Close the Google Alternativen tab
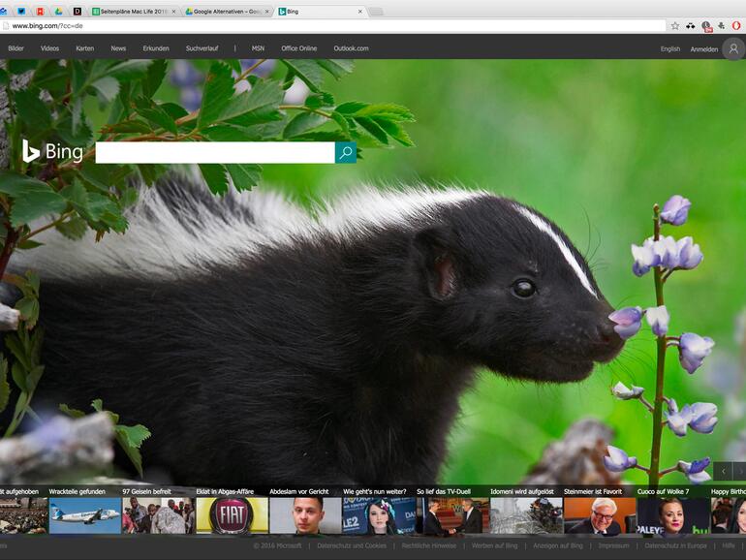This screenshot has width=746, height=560. [266, 12]
